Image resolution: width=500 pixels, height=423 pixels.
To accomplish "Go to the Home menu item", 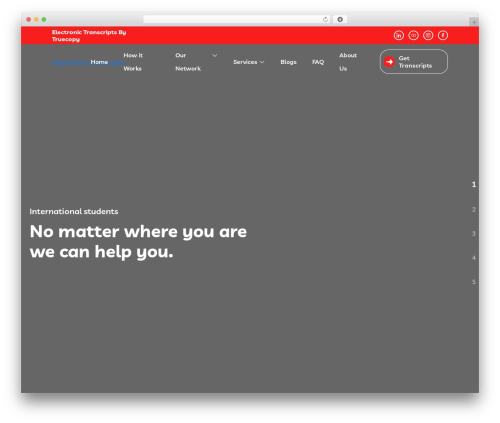I will pos(99,62).
